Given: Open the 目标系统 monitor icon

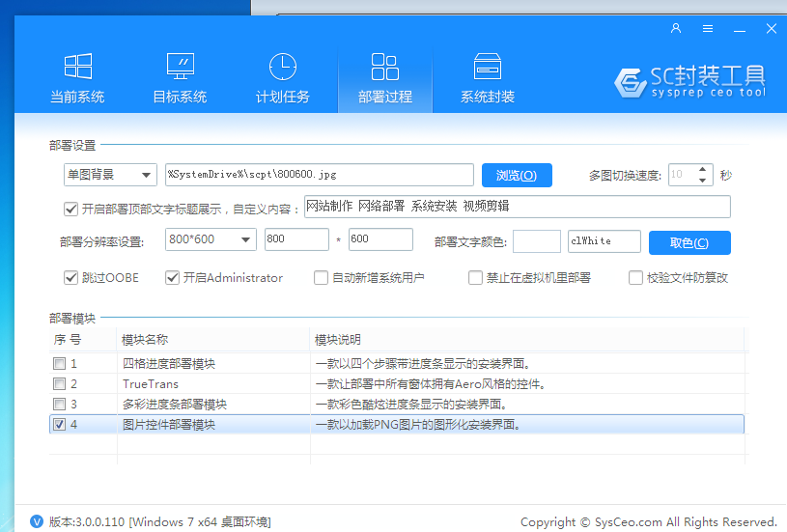Looking at the screenshot, I should pos(180,66).
